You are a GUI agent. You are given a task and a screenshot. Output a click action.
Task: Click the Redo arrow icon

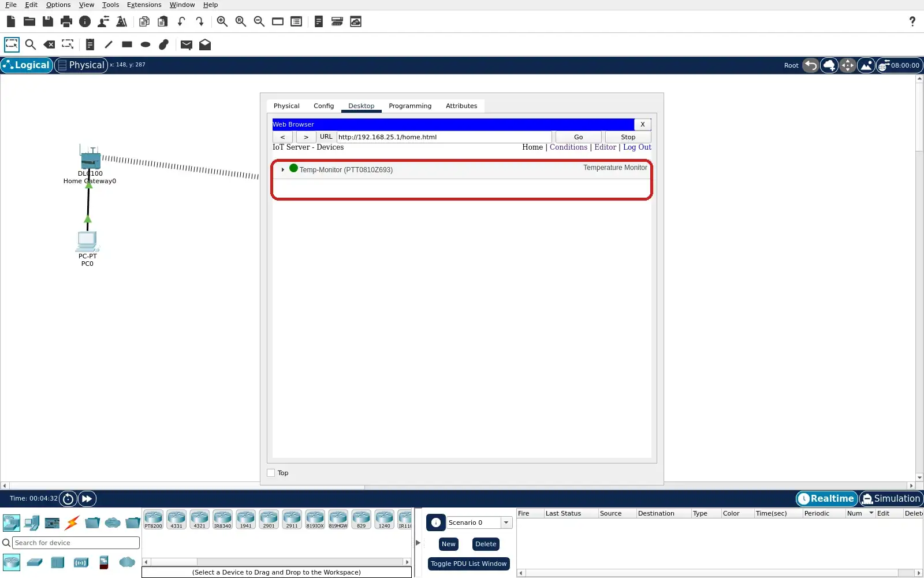200,21
